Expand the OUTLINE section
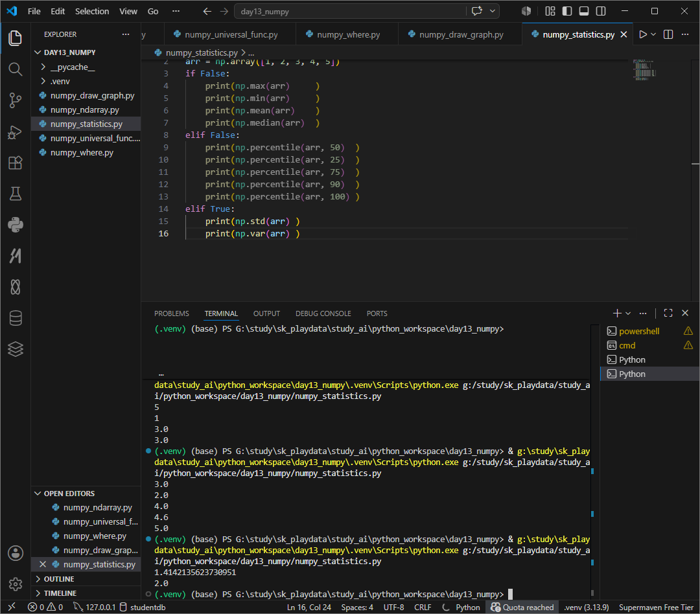This screenshot has width=700, height=614. 86,579
